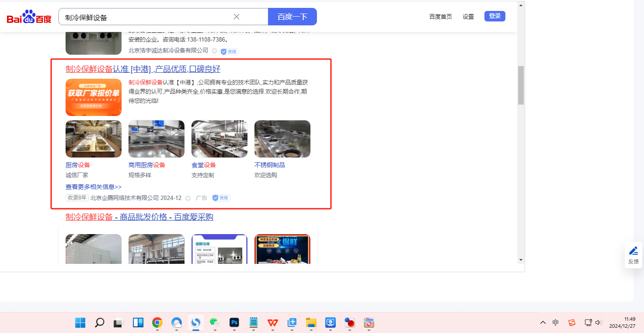
Task: Click the 收录8年 tag
Action: [77, 198]
